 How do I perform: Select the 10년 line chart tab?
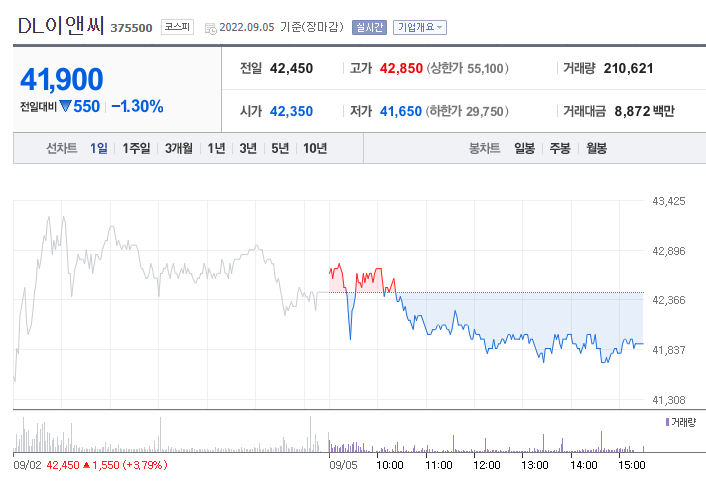[x=315, y=148]
